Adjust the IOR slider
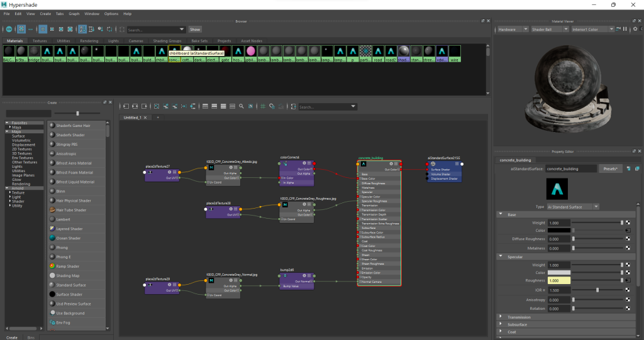 tap(597, 290)
